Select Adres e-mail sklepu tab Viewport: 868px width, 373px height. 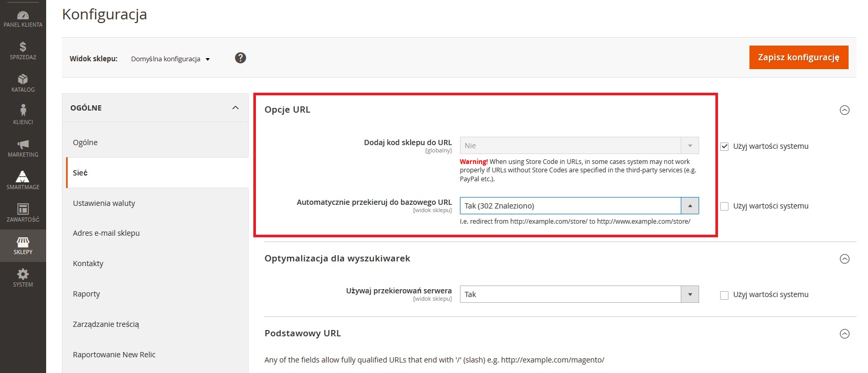pyautogui.click(x=106, y=233)
